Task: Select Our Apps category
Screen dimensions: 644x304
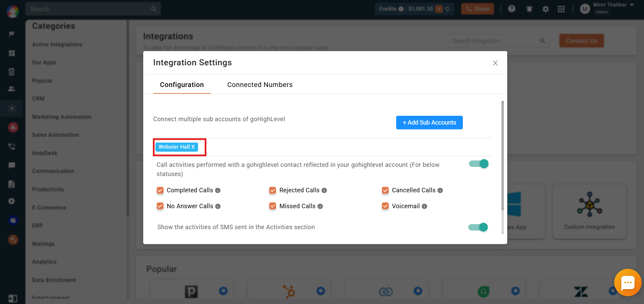Action: click(x=44, y=62)
